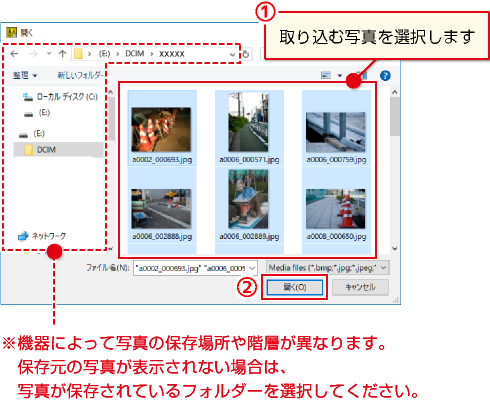Open the view options dropdown arrow
Viewport: 490px width, 401px height.
340,76
